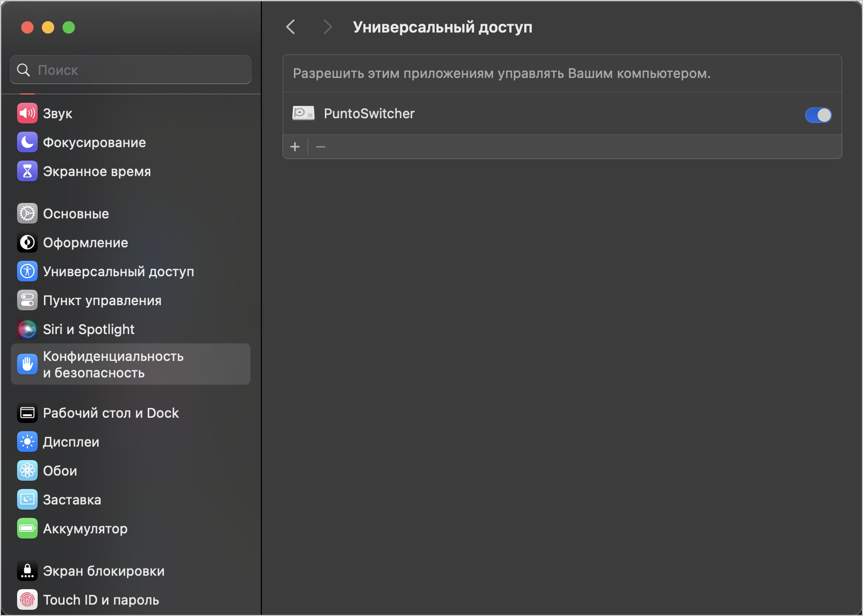863x616 pixels.
Task: Select Аккумулятор text label
Action: coord(85,529)
